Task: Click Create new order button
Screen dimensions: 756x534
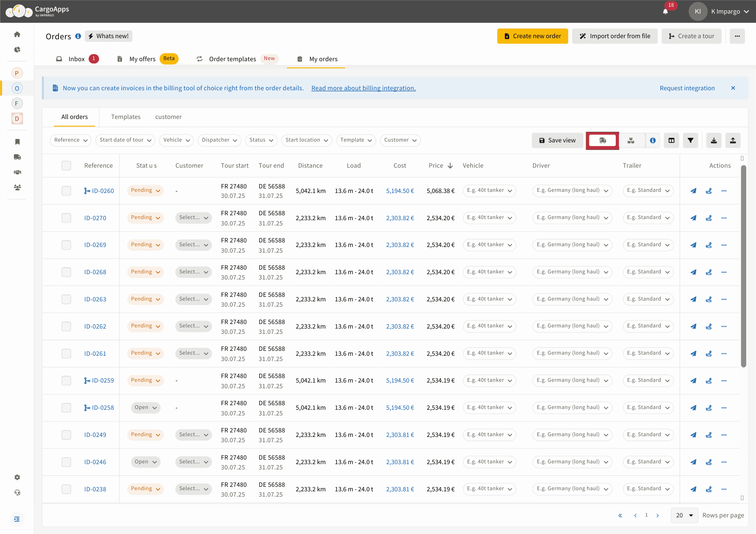Action: click(532, 36)
